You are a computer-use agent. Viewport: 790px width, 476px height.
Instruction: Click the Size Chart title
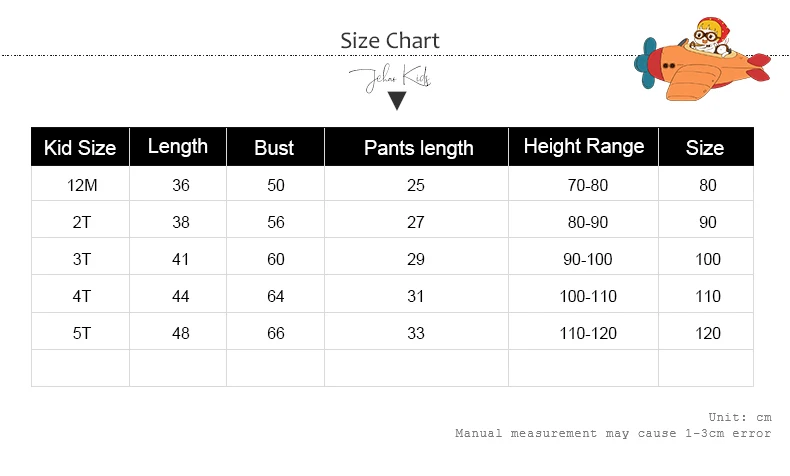tap(390, 41)
